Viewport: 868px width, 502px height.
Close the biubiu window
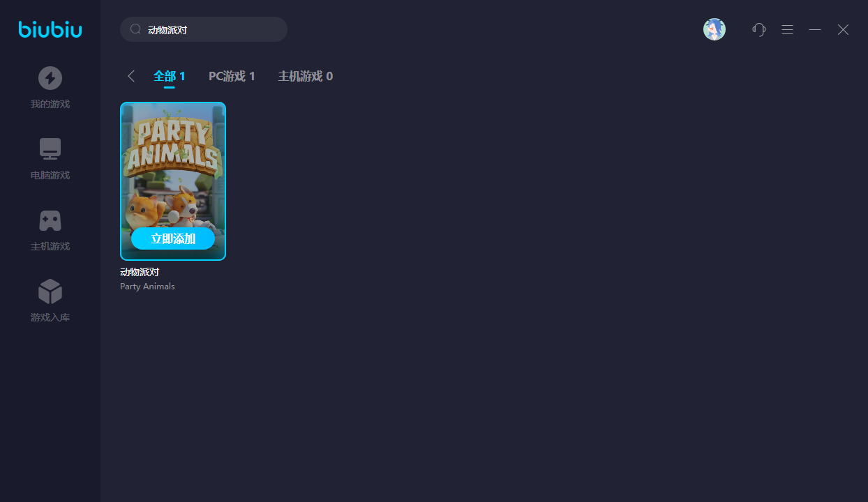click(843, 29)
